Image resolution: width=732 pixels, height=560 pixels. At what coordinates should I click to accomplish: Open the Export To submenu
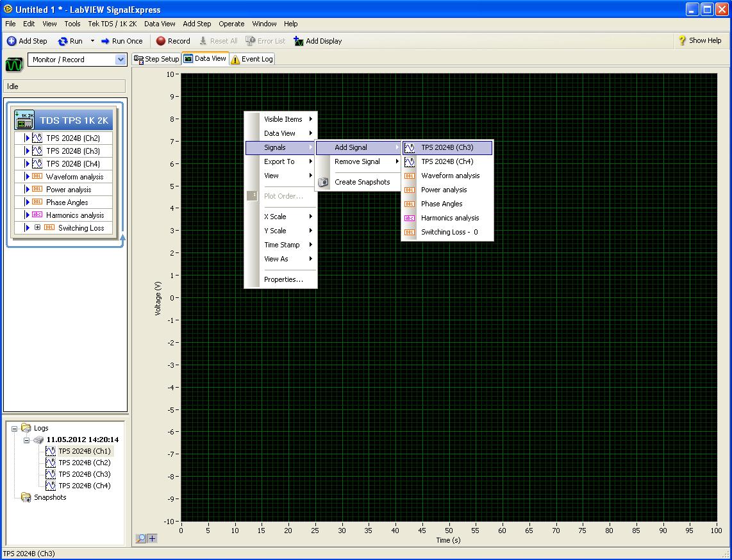(x=281, y=161)
